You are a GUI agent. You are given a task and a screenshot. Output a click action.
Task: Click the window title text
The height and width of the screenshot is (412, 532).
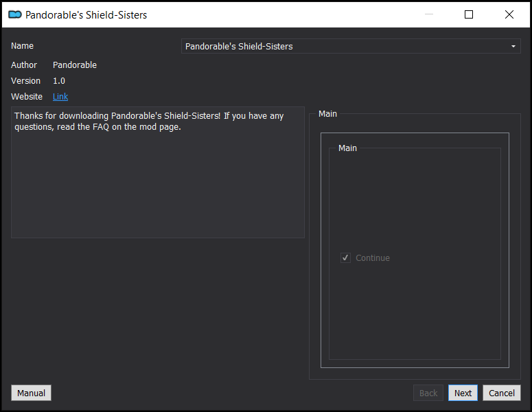tap(86, 14)
